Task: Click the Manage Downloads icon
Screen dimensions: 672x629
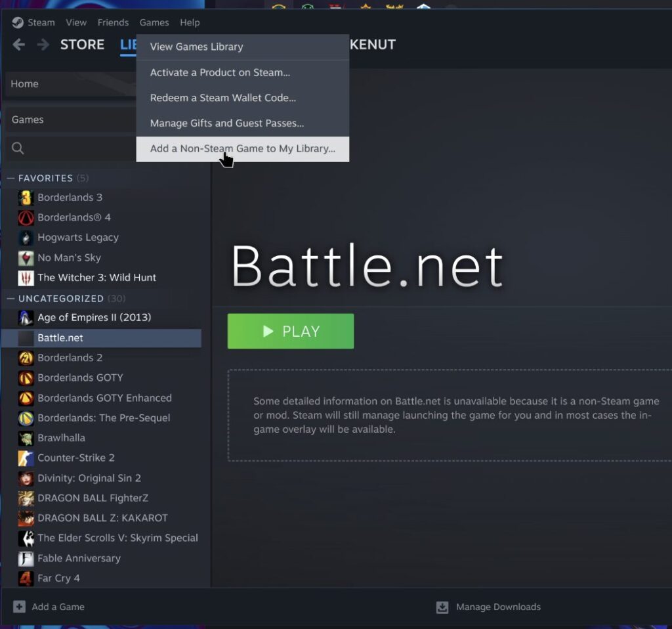Action: (442, 607)
